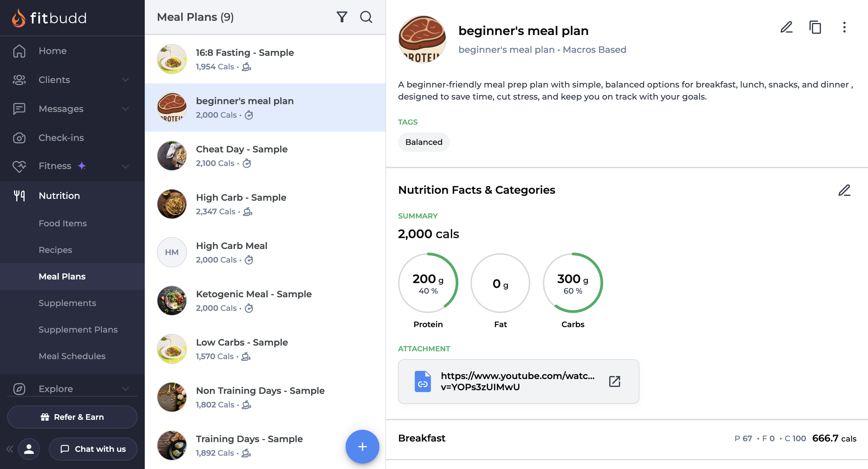Select the Cheat Day - Sample plan
868x469 pixels.
(265, 156)
